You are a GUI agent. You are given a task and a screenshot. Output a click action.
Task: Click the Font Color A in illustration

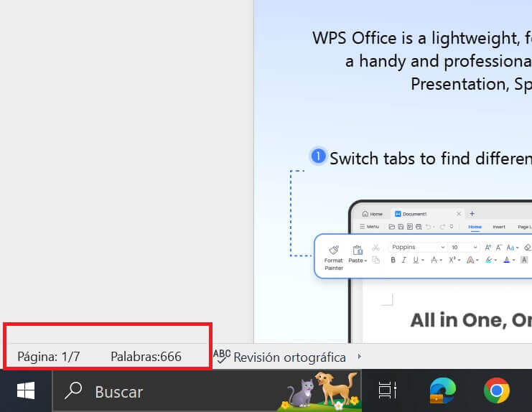tap(507, 260)
